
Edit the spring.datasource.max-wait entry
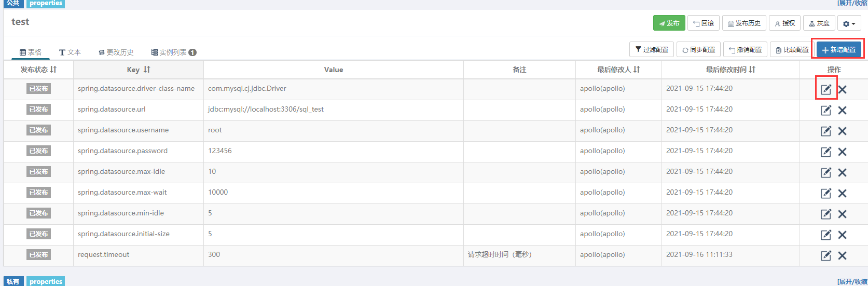pyautogui.click(x=826, y=193)
